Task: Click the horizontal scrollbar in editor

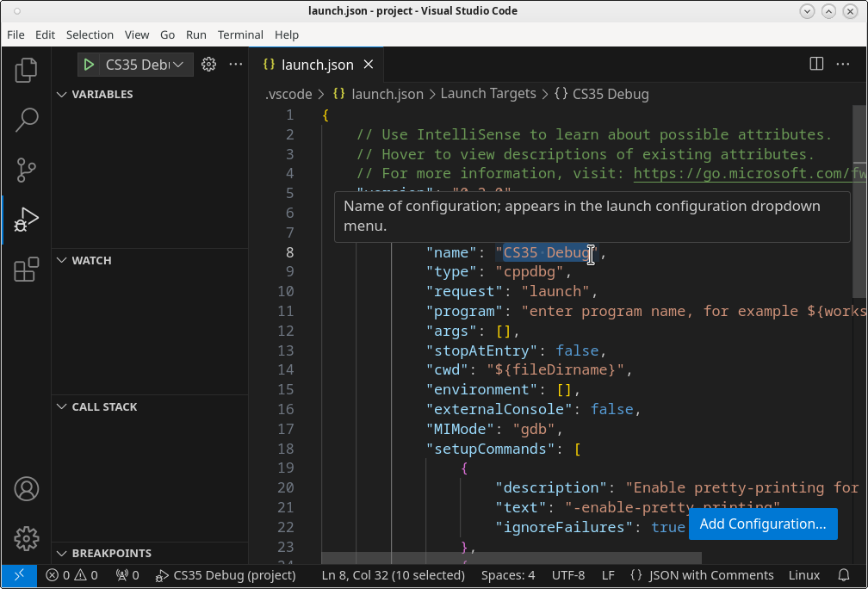Action: click(511, 557)
